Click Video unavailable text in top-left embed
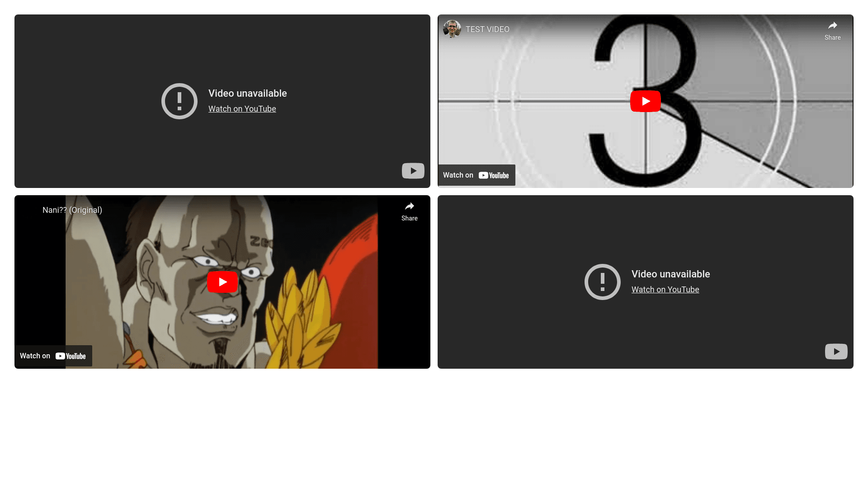Screen dimensions: 868x488 (x=247, y=94)
